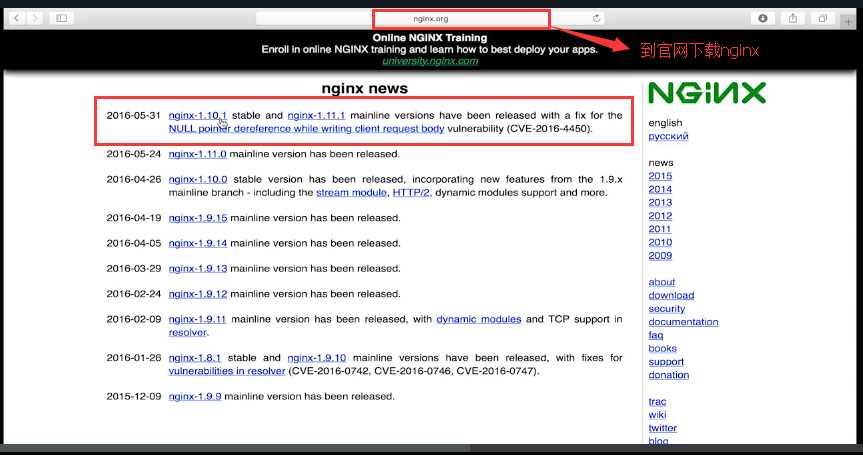Open the 2012 news archive
Viewport: 863px width, 455px height.
click(660, 216)
